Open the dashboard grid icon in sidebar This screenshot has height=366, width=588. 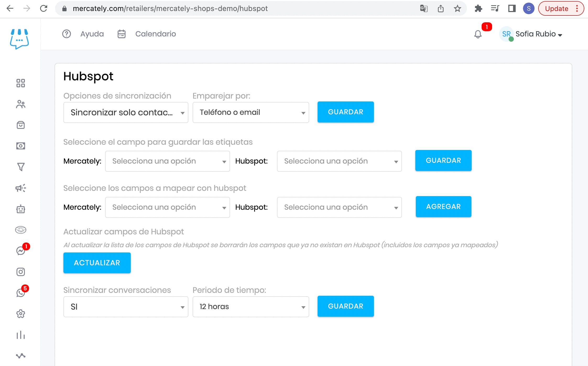pos(20,83)
